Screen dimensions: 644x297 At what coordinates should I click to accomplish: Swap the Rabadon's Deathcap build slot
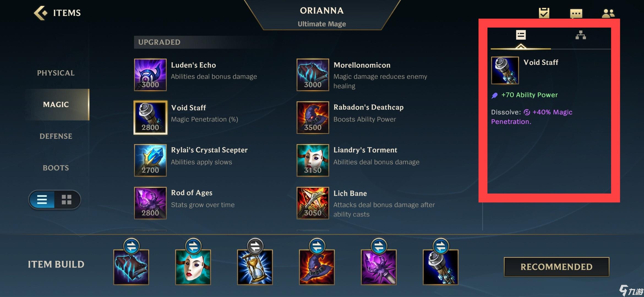[x=317, y=246]
